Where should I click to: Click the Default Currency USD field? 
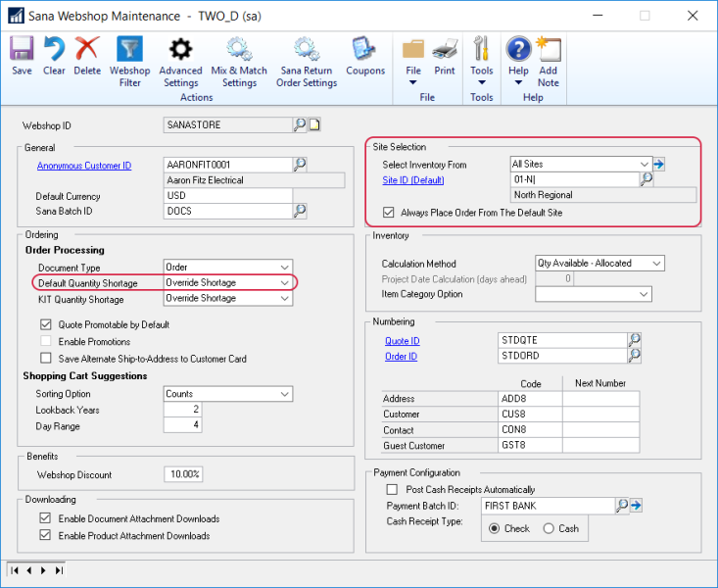[x=228, y=195]
